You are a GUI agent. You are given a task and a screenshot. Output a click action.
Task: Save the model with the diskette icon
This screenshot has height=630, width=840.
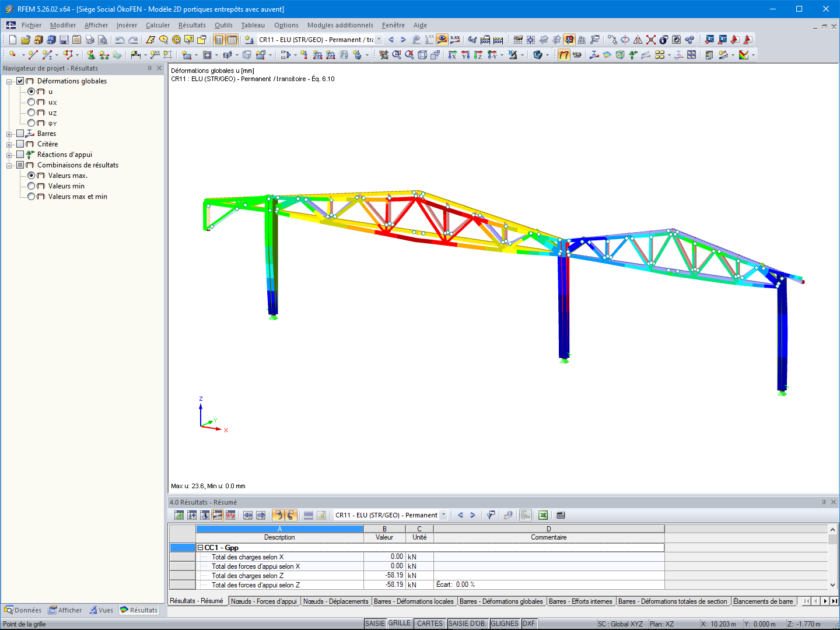tap(63, 39)
